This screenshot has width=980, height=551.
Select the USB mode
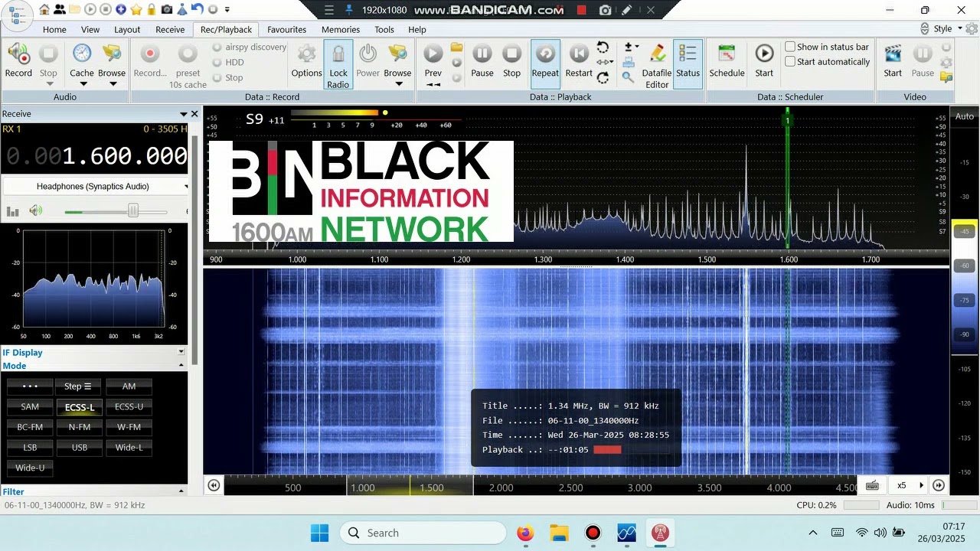(x=80, y=447)
